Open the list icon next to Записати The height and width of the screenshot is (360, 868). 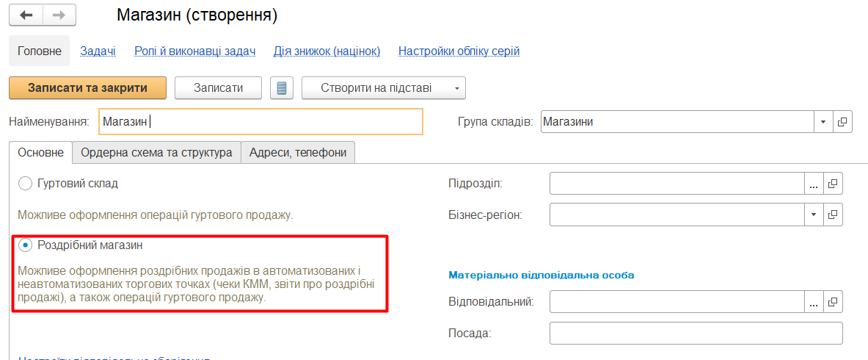[282, 88]
